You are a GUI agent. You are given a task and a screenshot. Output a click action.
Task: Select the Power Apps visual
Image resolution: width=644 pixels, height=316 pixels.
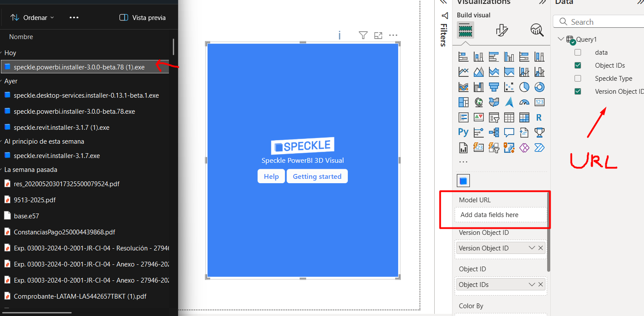(x=524, y=148)
